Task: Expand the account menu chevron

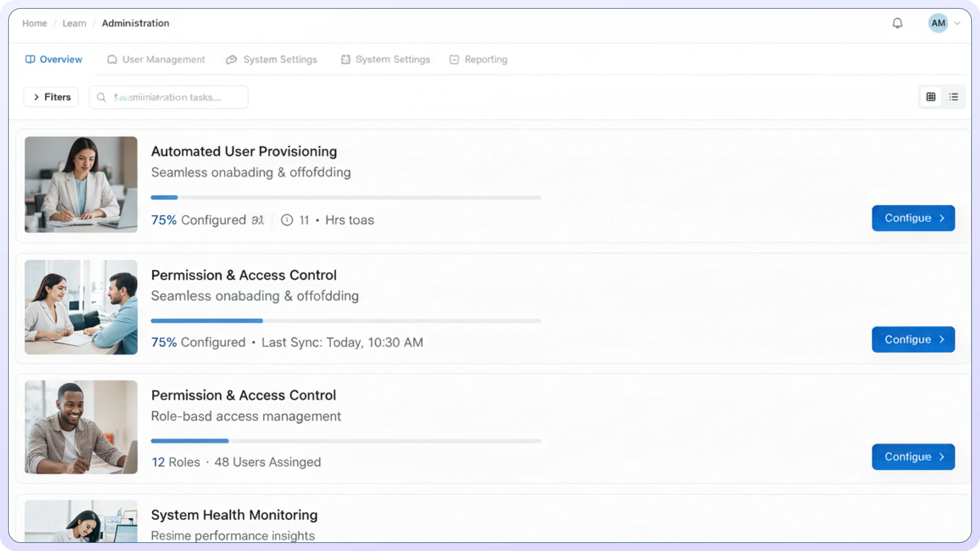Action: [x=958, y=23]
